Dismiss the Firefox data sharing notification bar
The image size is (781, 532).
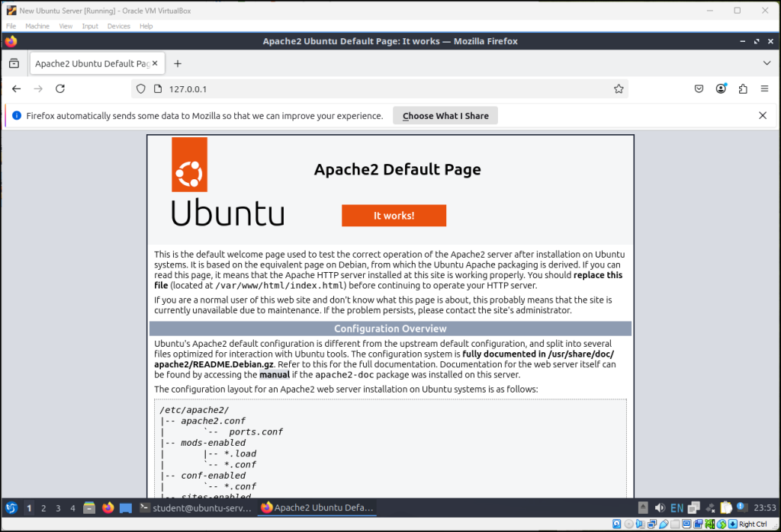point(763,115)
